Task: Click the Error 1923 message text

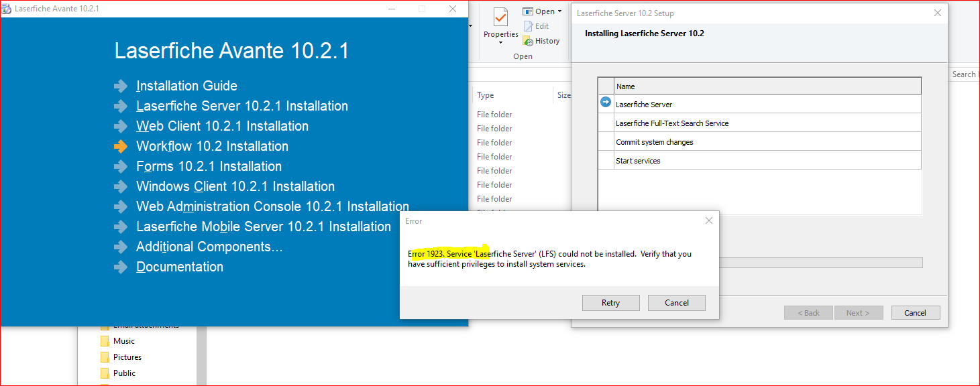Action: coord(549,259)
